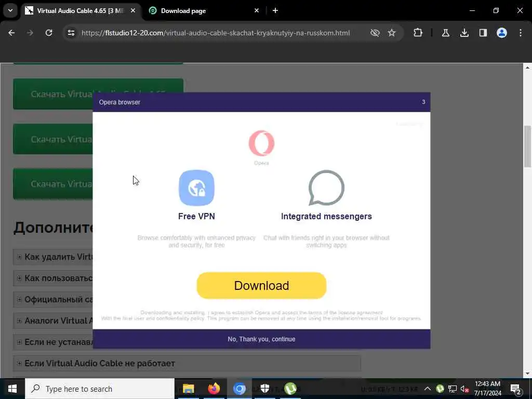Go back to the previous page
The width and height of the screenshot is (532, 399).
coord(11,33)
